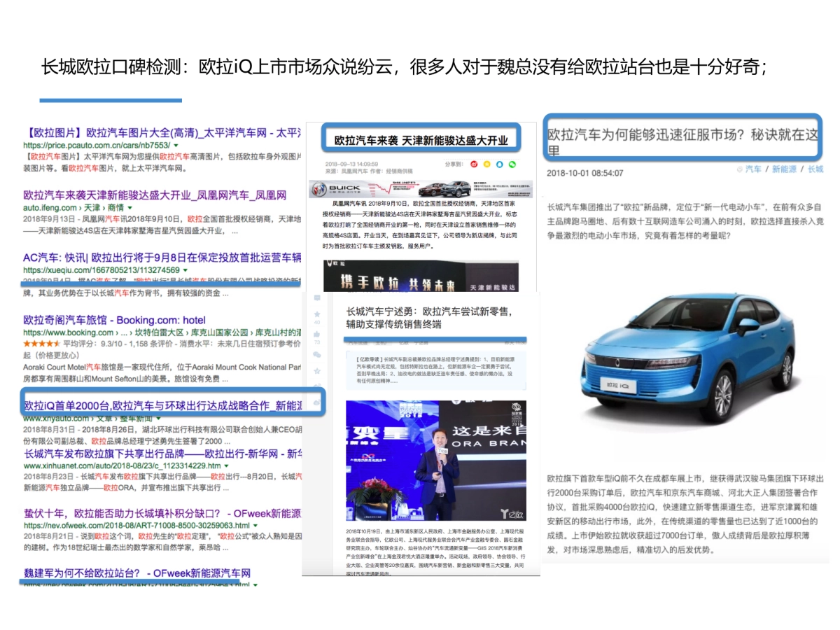Share the article to Weibo (red icon)

tap(475, 164)
